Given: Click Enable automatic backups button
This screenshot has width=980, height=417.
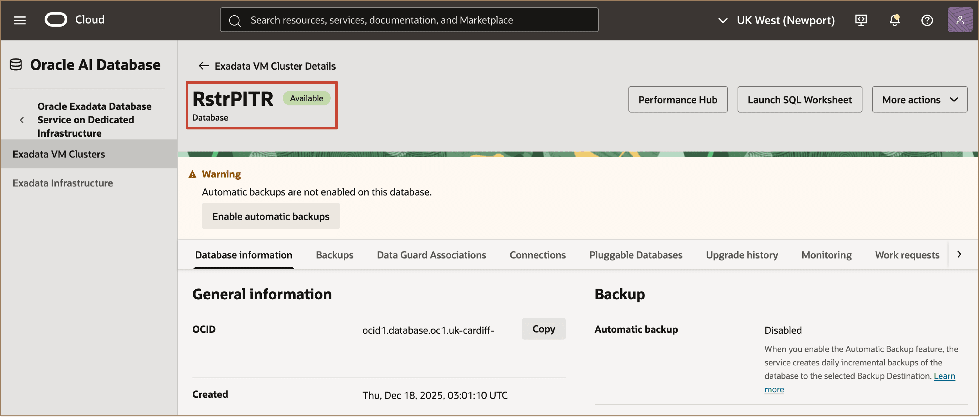Looking at the screenshot, I should coord(270,216).
